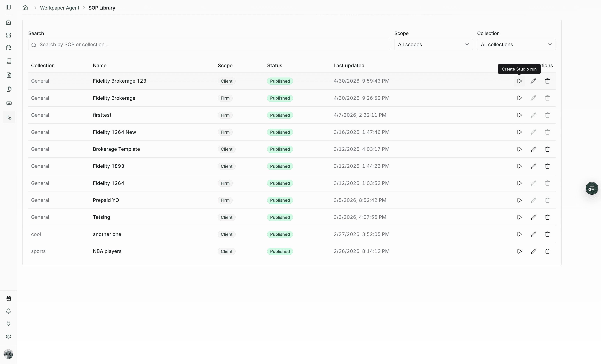
Task: Click the Firm scope badge for firsttest
Action: click(x=225, y=115)
